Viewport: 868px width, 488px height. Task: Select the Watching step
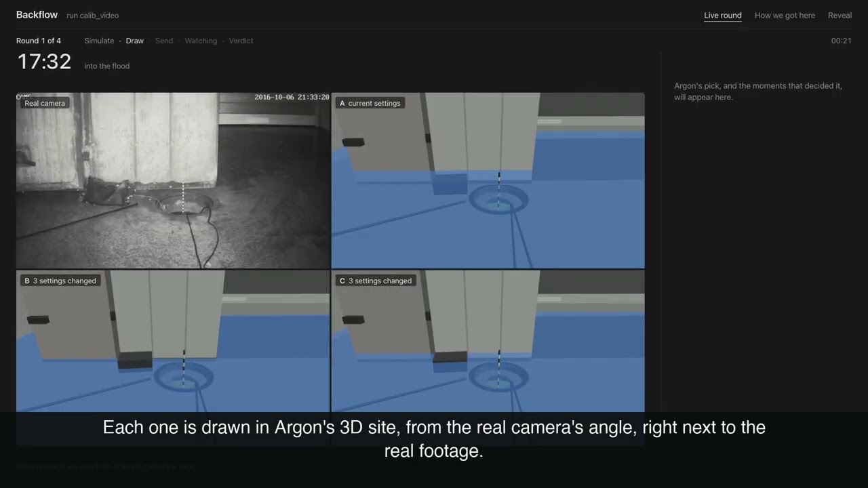tap(201, 41)
